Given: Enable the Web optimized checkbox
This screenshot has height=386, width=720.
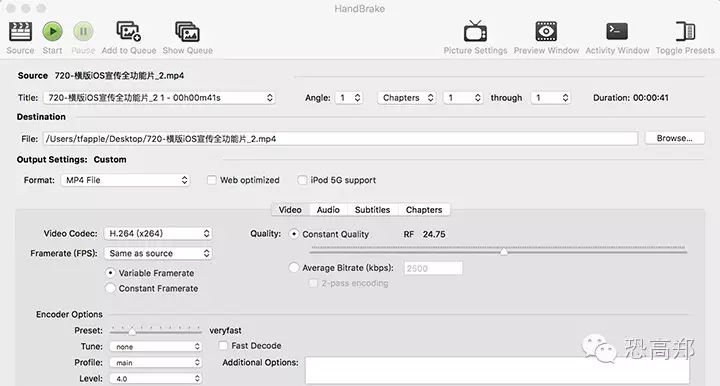Looking at the screenshot, I should (212, 180).
